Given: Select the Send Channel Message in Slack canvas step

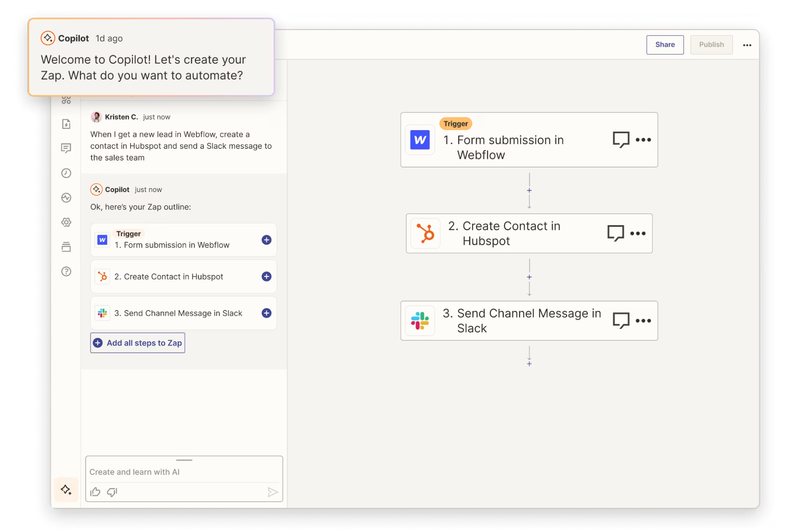Looking at the screenshot, I should pos(529,320).
